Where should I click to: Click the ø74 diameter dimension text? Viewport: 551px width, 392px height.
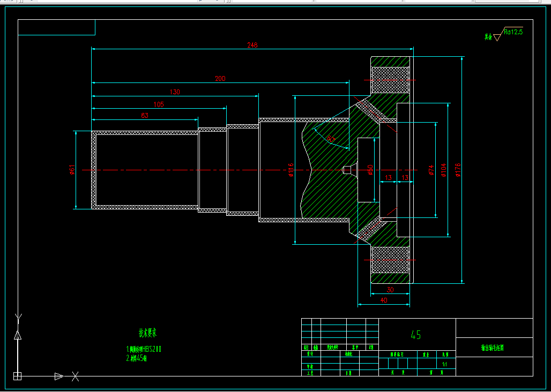(x=431, y=170)
